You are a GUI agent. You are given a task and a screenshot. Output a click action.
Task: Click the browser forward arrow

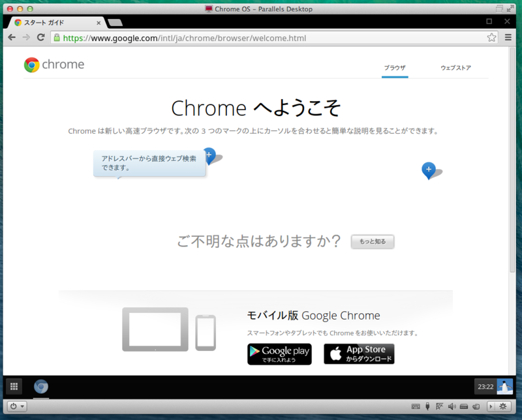click(x=26, y=38)
